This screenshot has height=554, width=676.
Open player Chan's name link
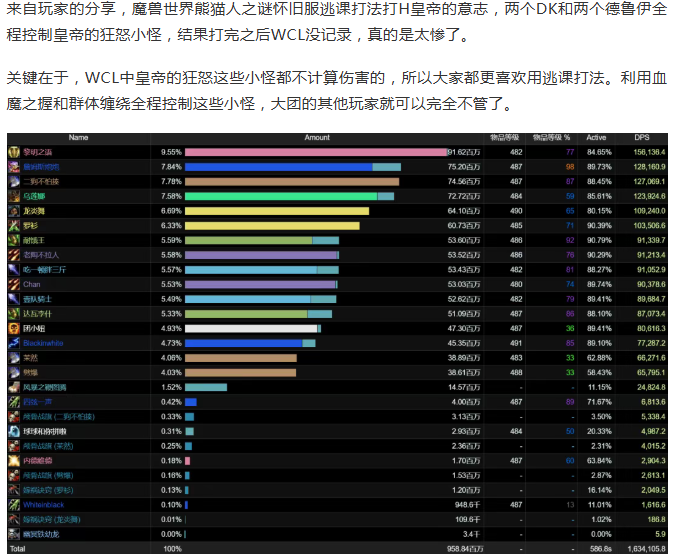32,284
